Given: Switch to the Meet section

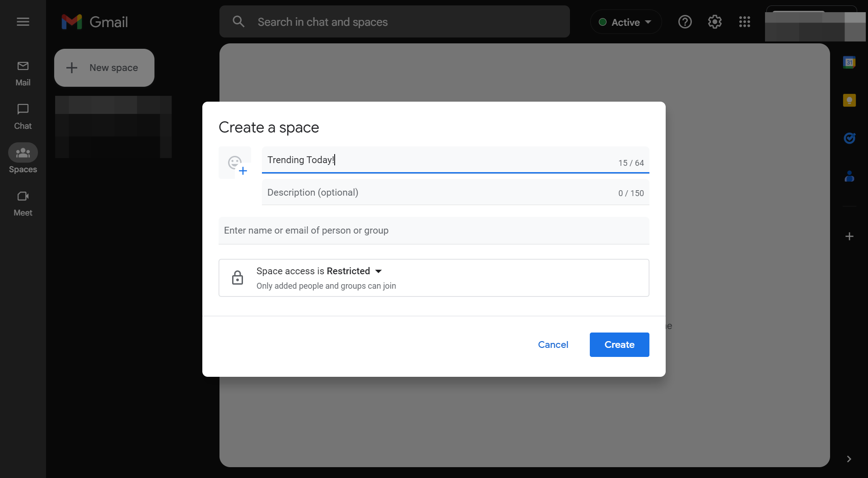Looking at the screenshot, I should [x=23, y=204].
